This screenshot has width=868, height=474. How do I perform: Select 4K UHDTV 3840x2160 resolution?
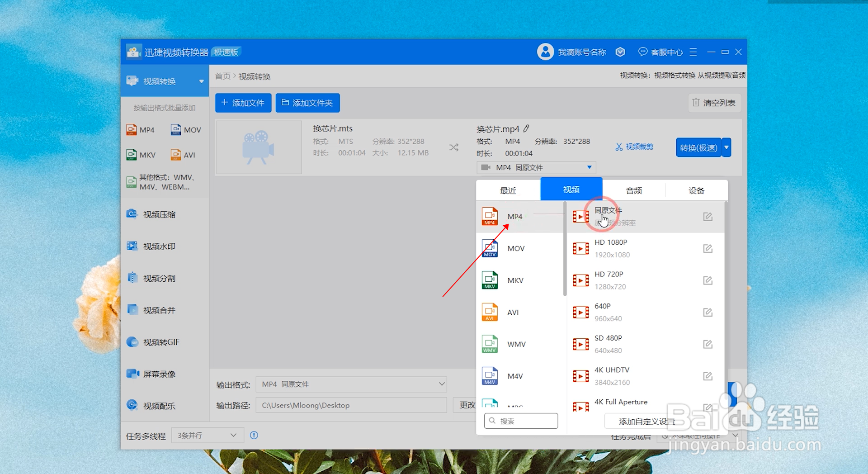click(646, 376)
